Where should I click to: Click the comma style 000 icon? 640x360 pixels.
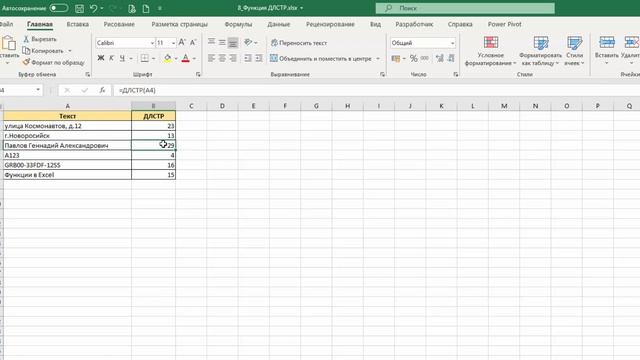click(424, 58)
